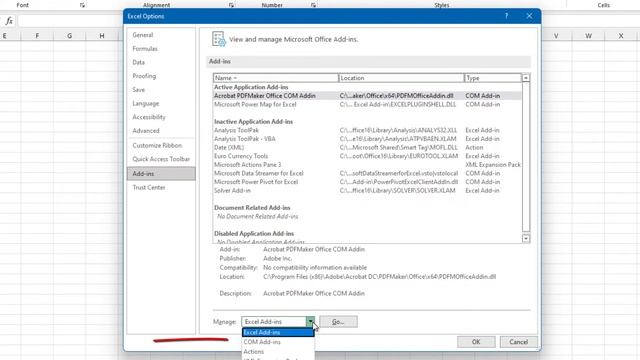Select the Save options category
Screen dimensions: 640x360
161,90
